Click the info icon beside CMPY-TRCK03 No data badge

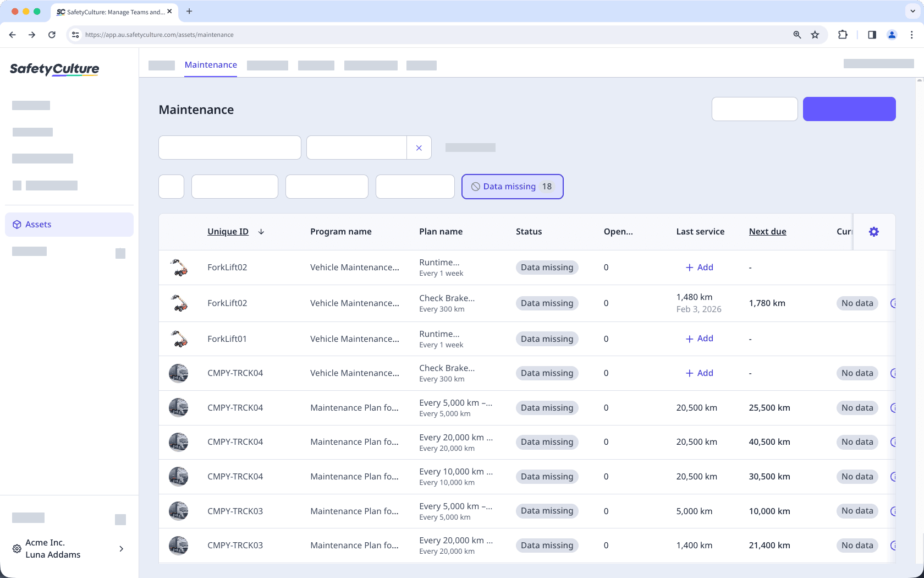[894, 511]
